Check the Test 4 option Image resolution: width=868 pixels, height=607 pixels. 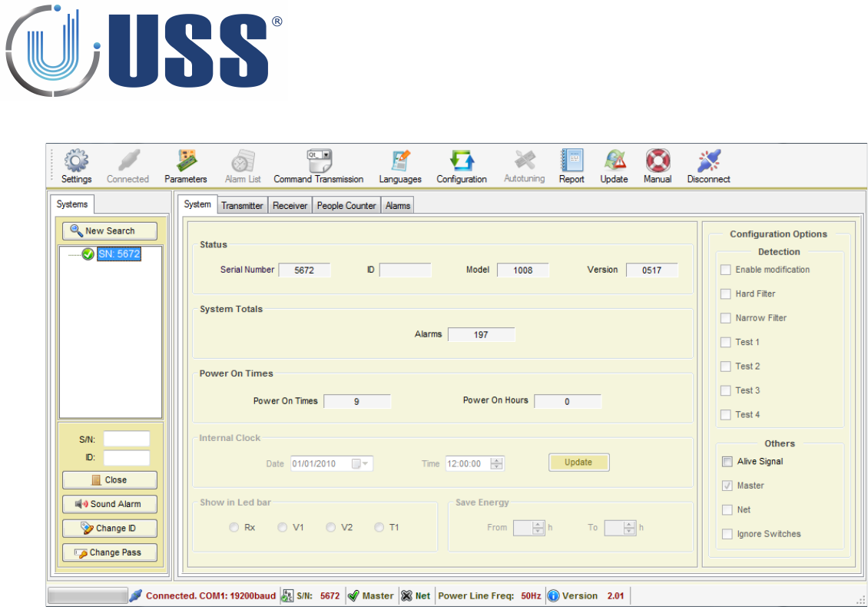[726, 415]
